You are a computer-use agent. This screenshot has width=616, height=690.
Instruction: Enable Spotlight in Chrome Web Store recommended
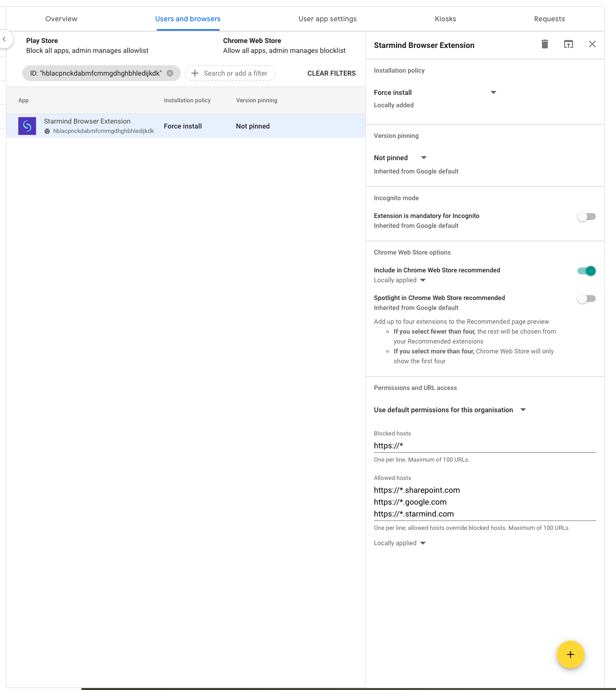click(586, 299)
